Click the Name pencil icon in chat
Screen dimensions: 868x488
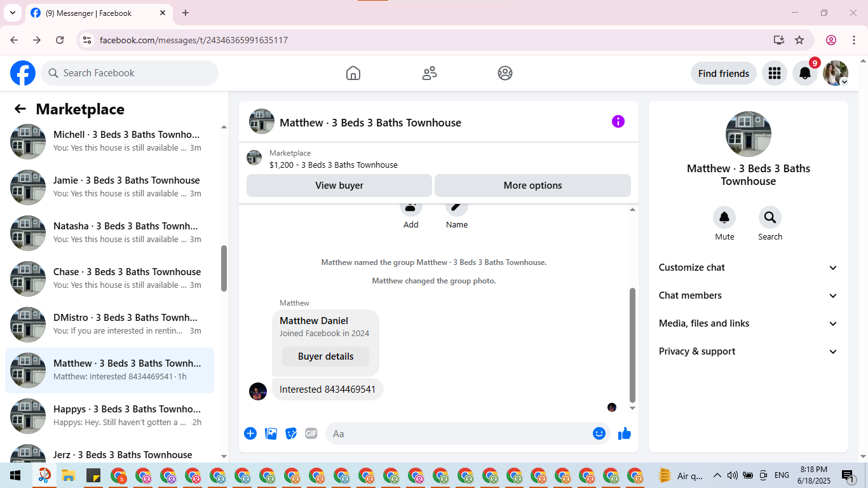(x=457, y=207)
